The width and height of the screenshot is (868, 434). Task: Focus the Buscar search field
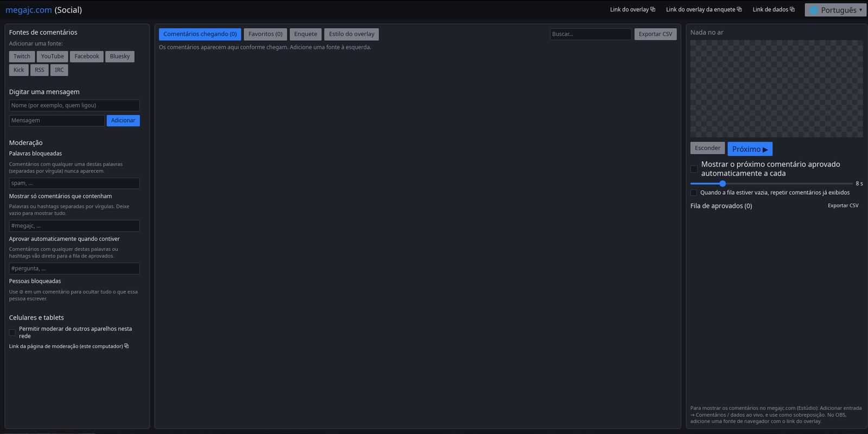pyautogui.click(x=591, y=34)
